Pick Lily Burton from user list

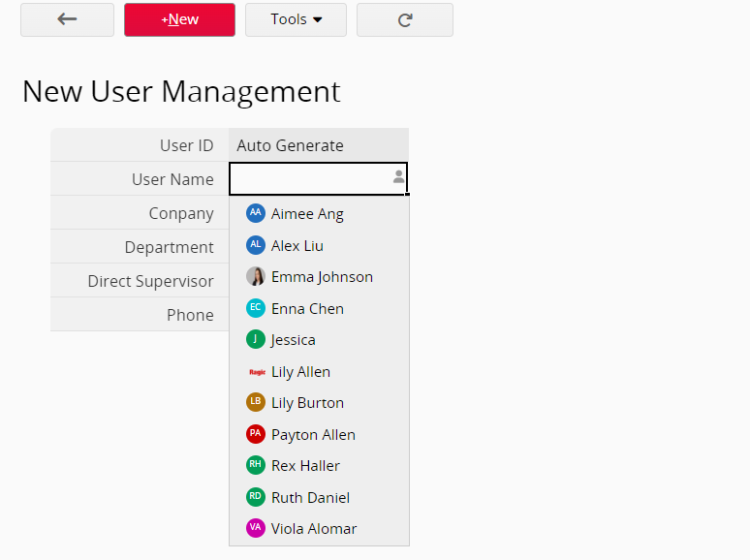(x=319, y=403)
